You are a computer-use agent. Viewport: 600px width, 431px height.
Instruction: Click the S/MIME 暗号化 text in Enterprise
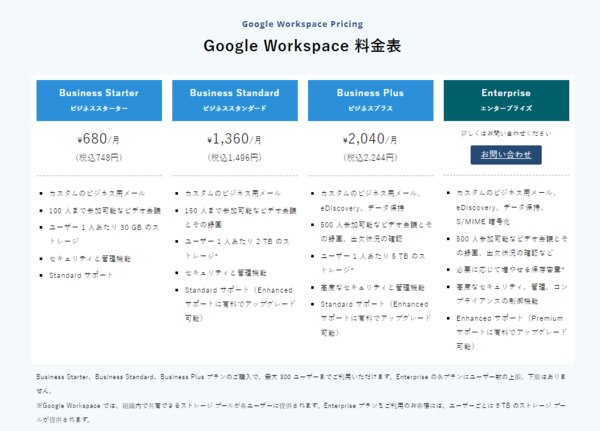483,222
